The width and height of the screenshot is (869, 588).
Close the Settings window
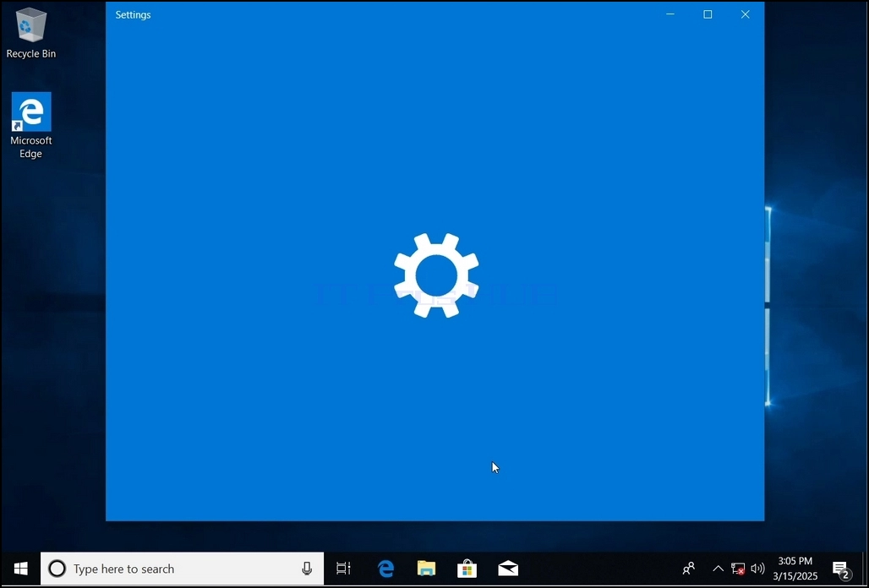pyautogui.click(x=746, y=14)
